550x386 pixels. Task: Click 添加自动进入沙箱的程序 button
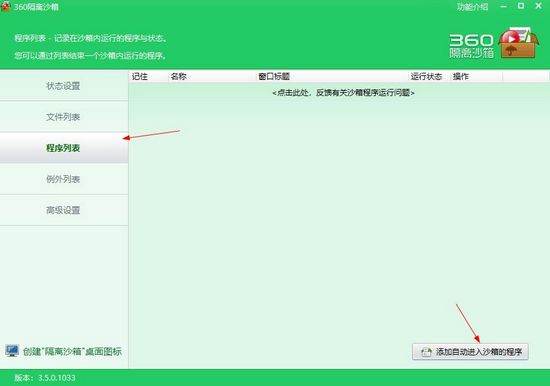(x=470, y=352)
